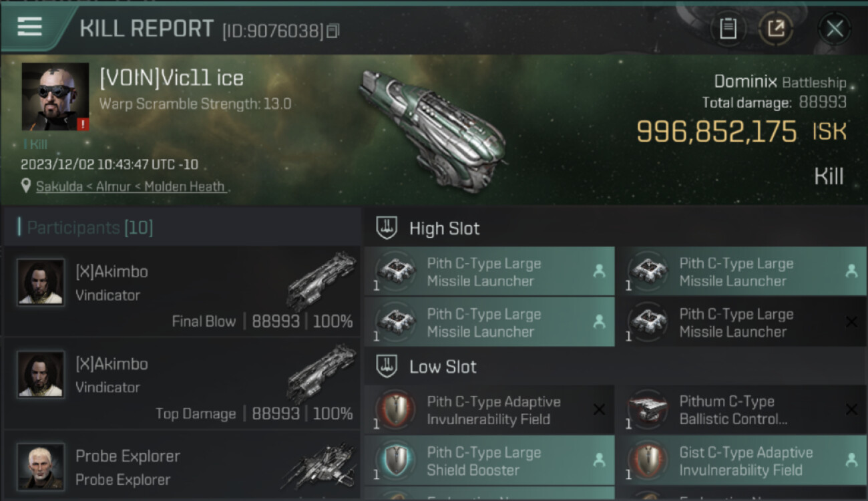Screen dimensions: 868x501
Task: Click the clipboard report icon
Action: pos(728,28)
